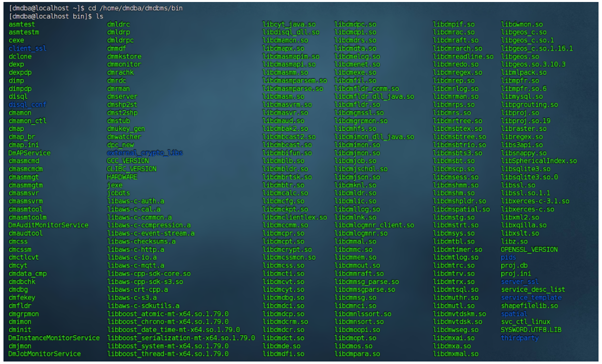Click the "external_crypto_libs" directory

point(145,153)
